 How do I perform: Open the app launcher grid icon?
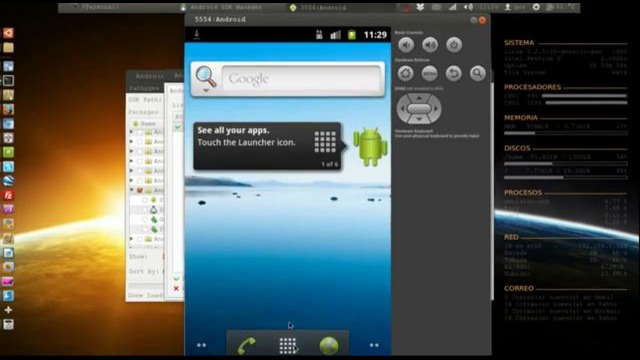pos(287,346)
